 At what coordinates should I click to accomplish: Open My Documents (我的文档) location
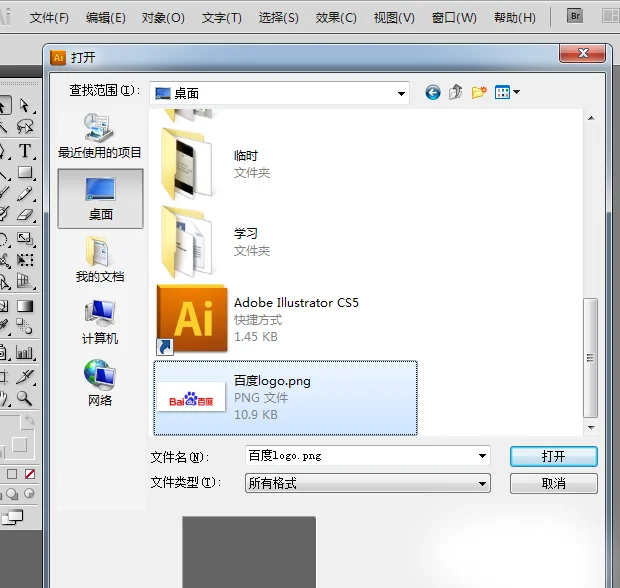coord(100,259)
